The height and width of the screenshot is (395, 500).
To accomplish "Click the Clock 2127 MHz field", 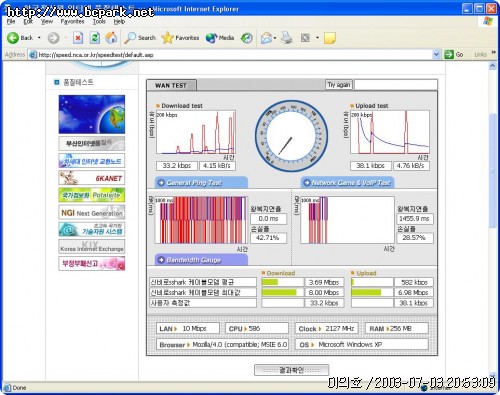I will 326,328.
